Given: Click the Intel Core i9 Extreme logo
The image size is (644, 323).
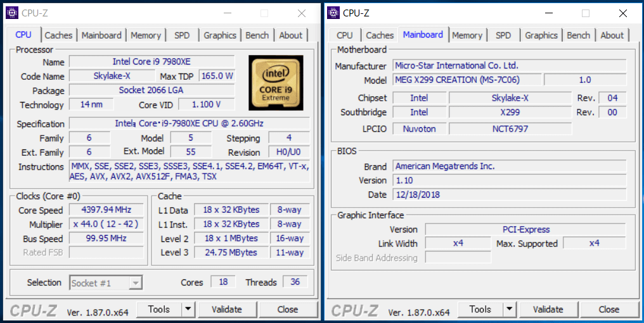Looking at the screenshot, I should [276, 83].
